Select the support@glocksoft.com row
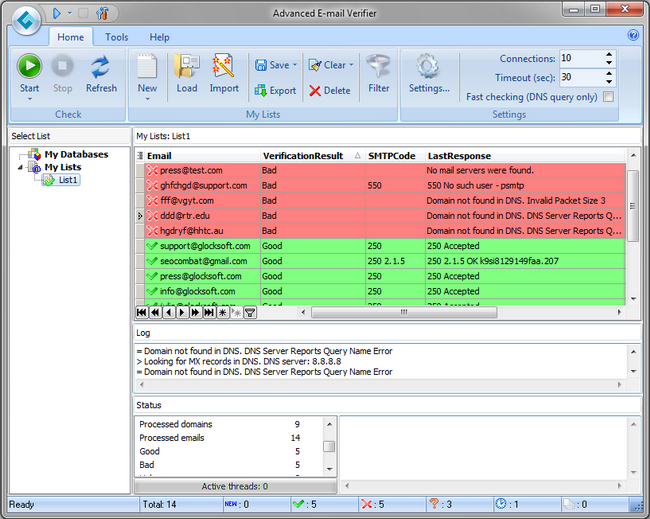This screenshot has height=519, width=650. pos(201,246)
